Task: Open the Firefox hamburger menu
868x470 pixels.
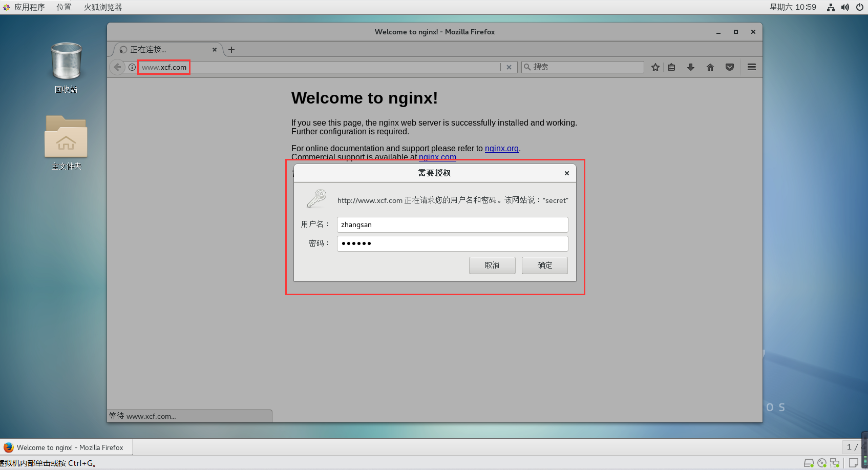Action: pyautogui.click(x=752, y=67)
